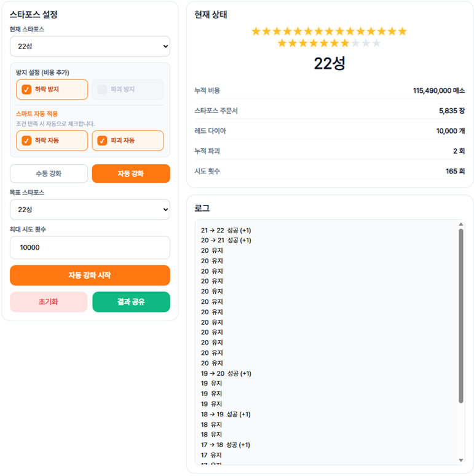The width and height of the screenshot is (474, 476).
Task: Click the green 결과 공유 button
Action: (131, 302)
